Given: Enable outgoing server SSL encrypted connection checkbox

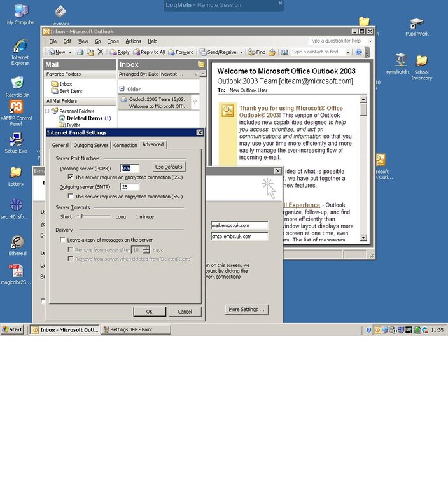Looking at the screenshot, I should 70,196.
